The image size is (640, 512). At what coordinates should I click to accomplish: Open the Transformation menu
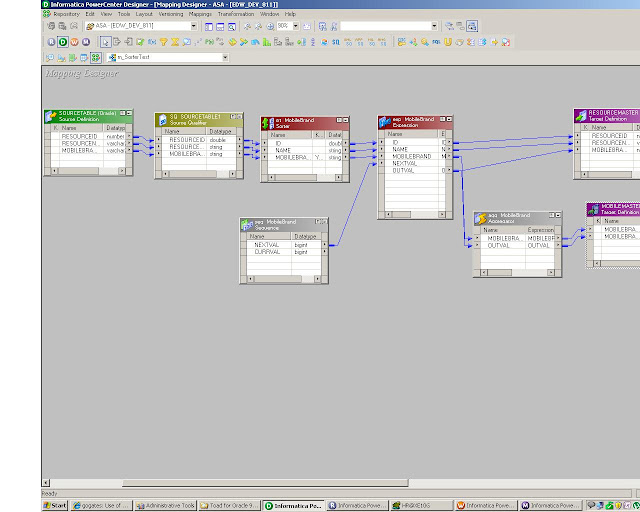point(236,14)
